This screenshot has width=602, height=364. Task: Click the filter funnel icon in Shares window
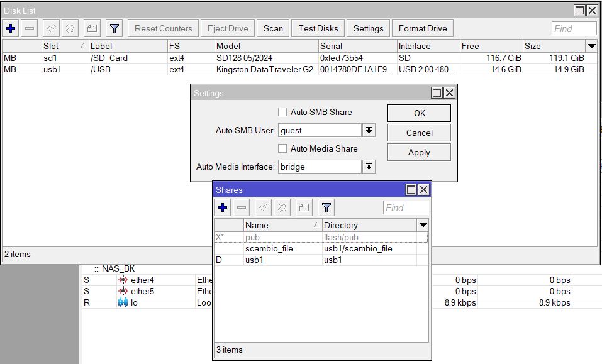coord(326,207)
